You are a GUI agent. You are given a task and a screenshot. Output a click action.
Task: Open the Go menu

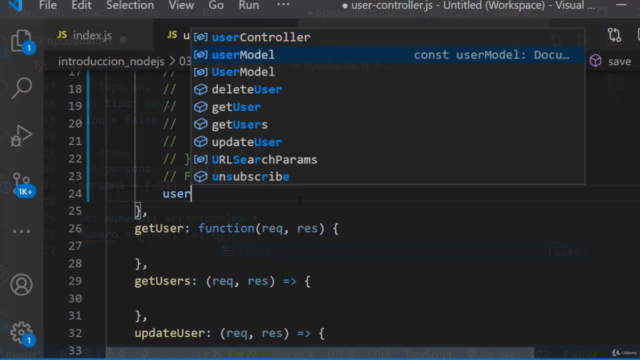coord(216,5)
